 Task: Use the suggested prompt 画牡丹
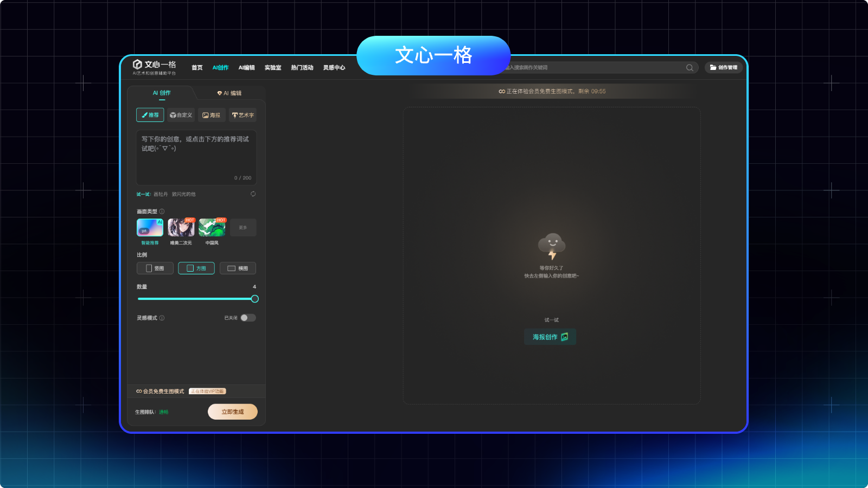[x=161, y=194]
